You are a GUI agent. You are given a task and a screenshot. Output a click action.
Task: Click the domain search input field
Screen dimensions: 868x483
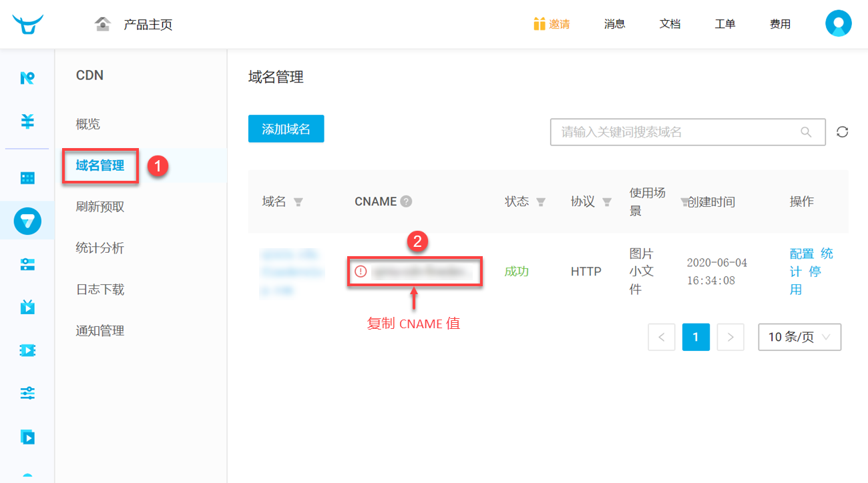[674, 132]
